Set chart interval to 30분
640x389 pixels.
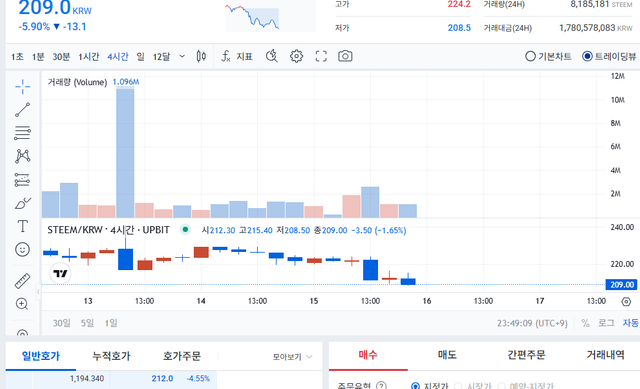[x=61, y=56]
